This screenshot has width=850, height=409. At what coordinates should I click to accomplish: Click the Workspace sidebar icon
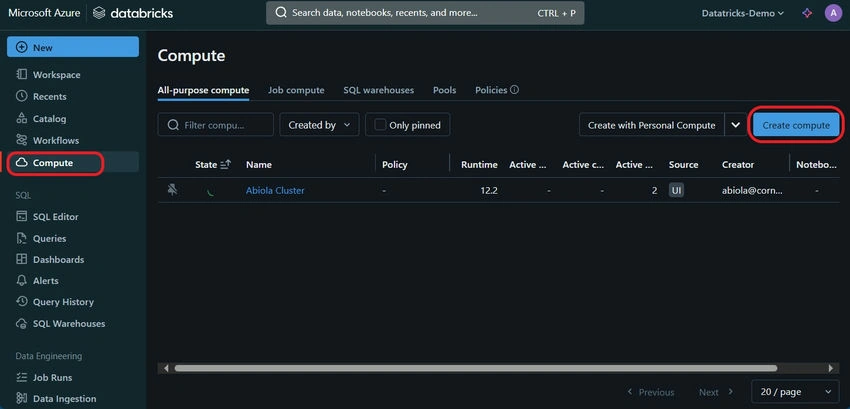22,74
